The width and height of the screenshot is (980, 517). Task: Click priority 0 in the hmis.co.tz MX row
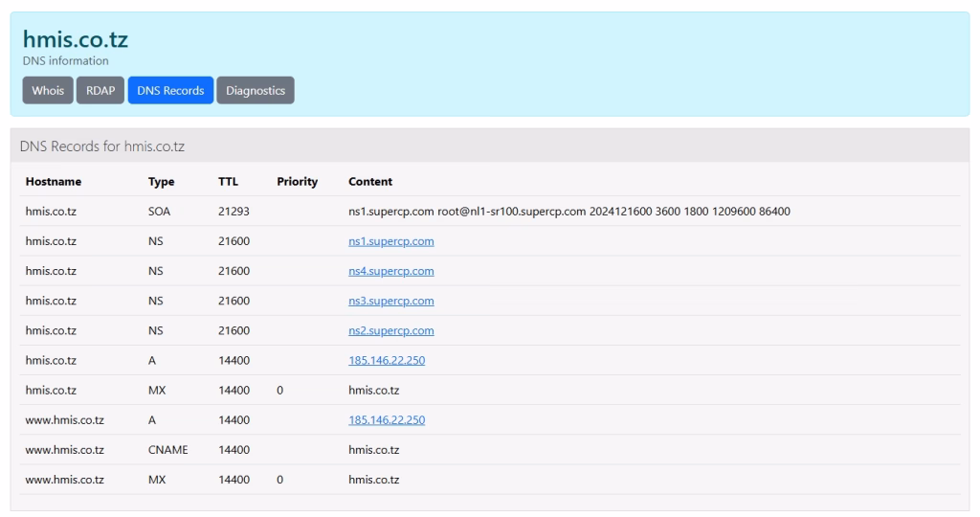pos(280,391)
